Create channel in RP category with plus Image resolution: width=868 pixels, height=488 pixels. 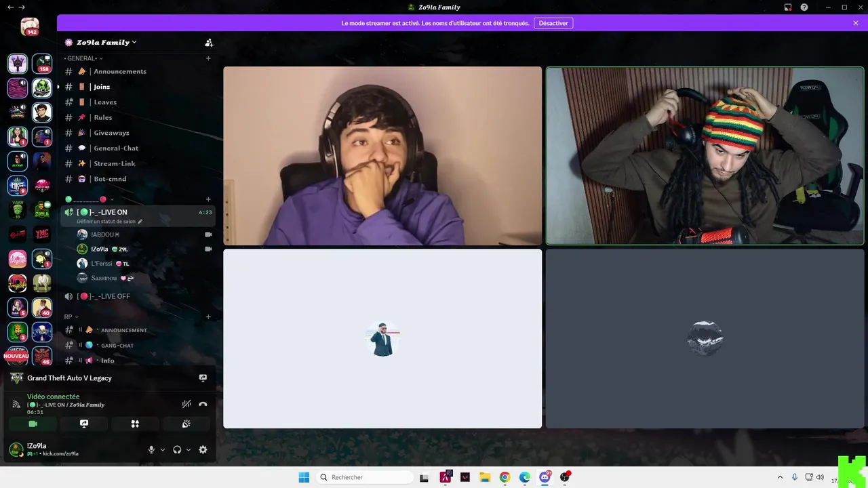(208, 317)
